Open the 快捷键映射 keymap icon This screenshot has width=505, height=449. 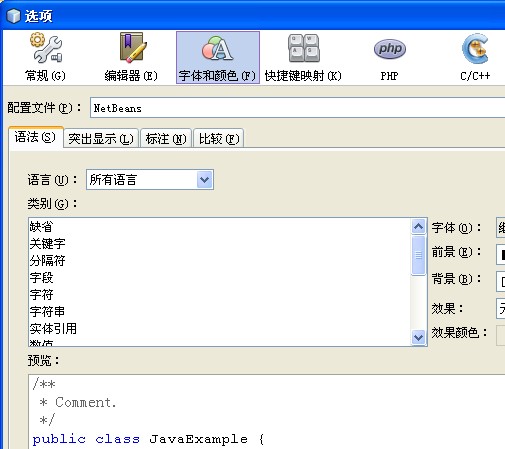point(303,57)
